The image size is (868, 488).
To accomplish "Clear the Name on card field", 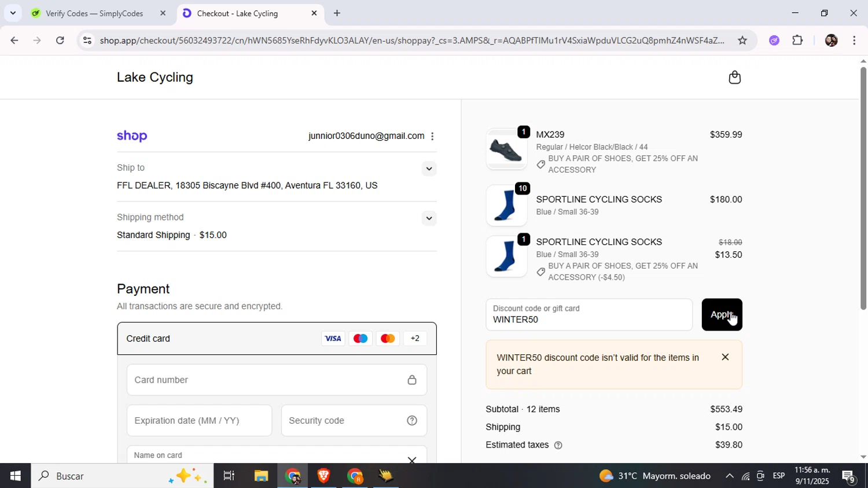I will [x=411, y=460].
